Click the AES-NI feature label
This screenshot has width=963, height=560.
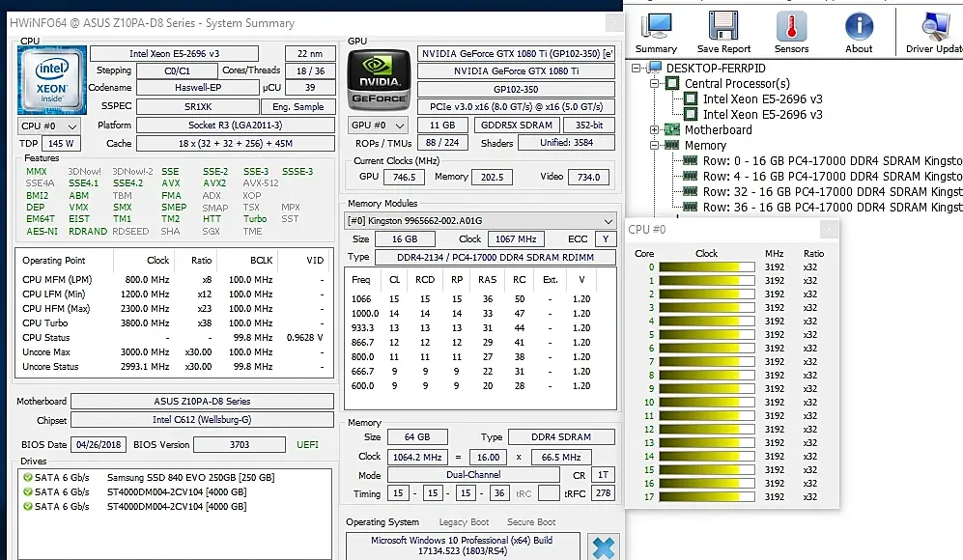pyautogui.click(x=42, y=232)
